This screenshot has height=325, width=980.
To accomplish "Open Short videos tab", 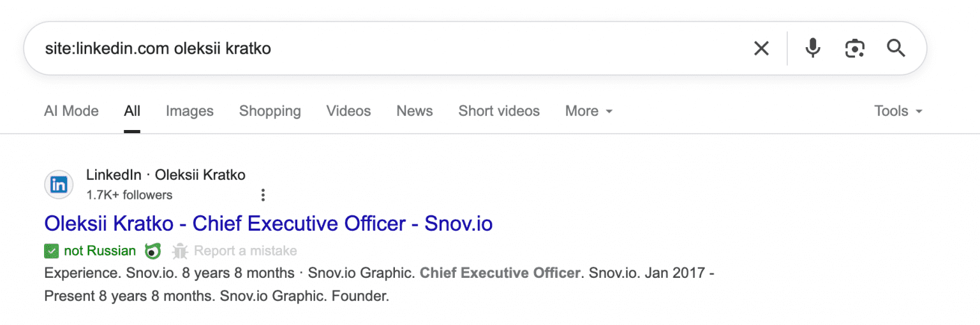I will coord(499,111).
